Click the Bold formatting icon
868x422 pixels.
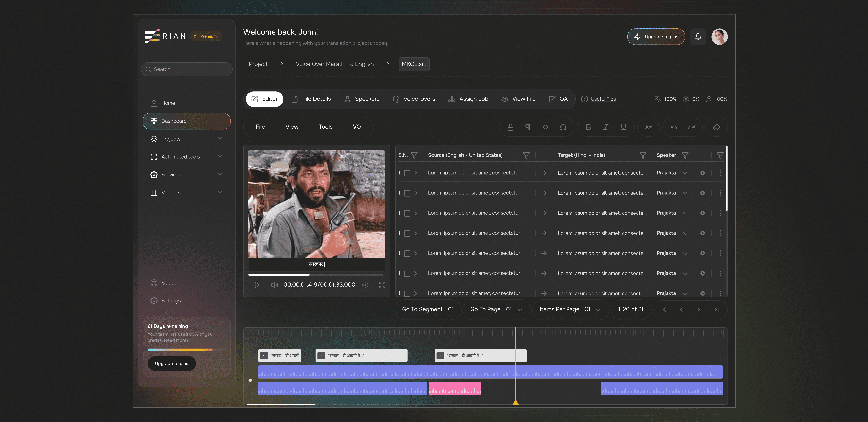tap(588, 127)
